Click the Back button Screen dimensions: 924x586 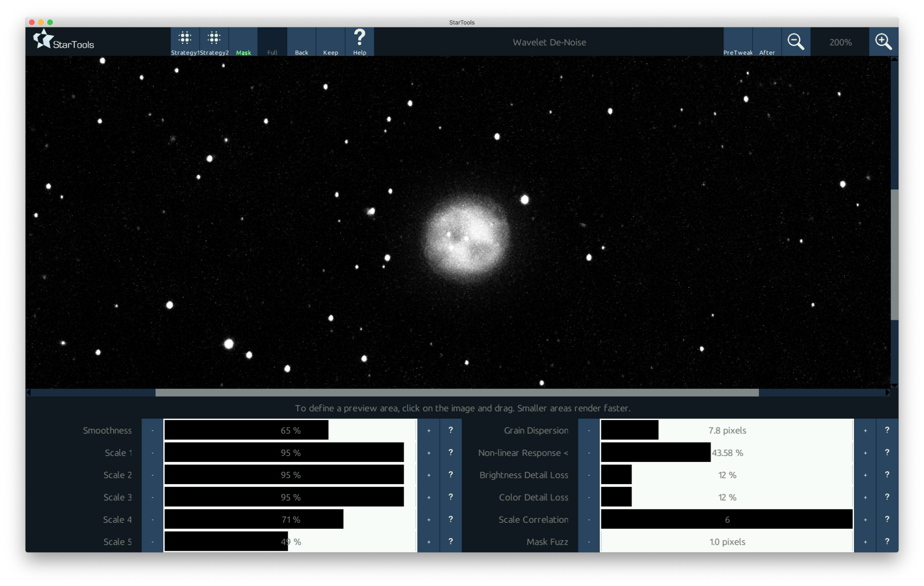coord(301,42)
